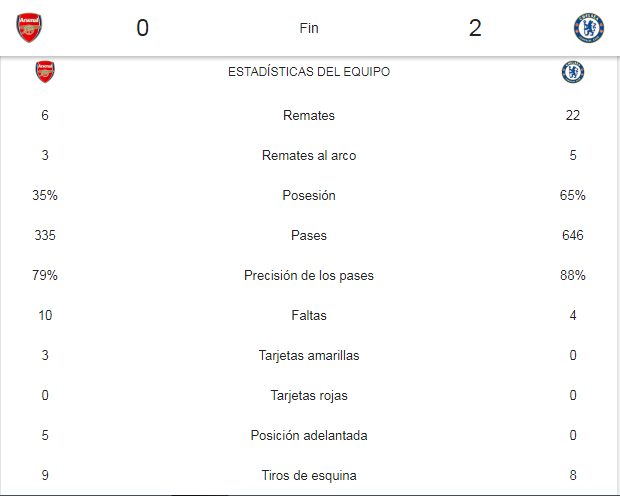
Task: Click the large Chelsea crest in header
Action: point(589,28)
